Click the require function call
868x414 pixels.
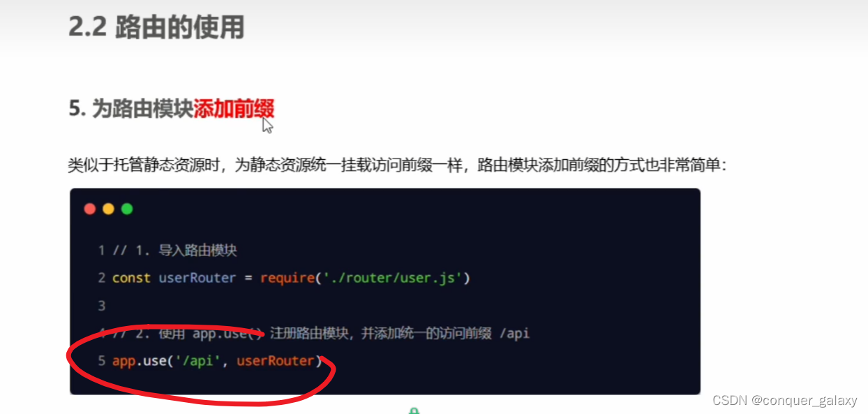(x=287, y=278)
